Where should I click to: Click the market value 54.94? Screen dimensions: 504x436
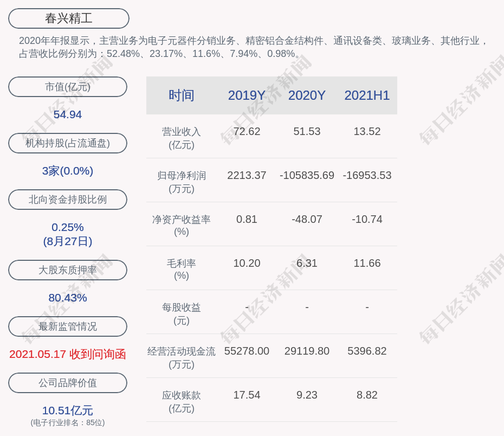pos(68,114)
